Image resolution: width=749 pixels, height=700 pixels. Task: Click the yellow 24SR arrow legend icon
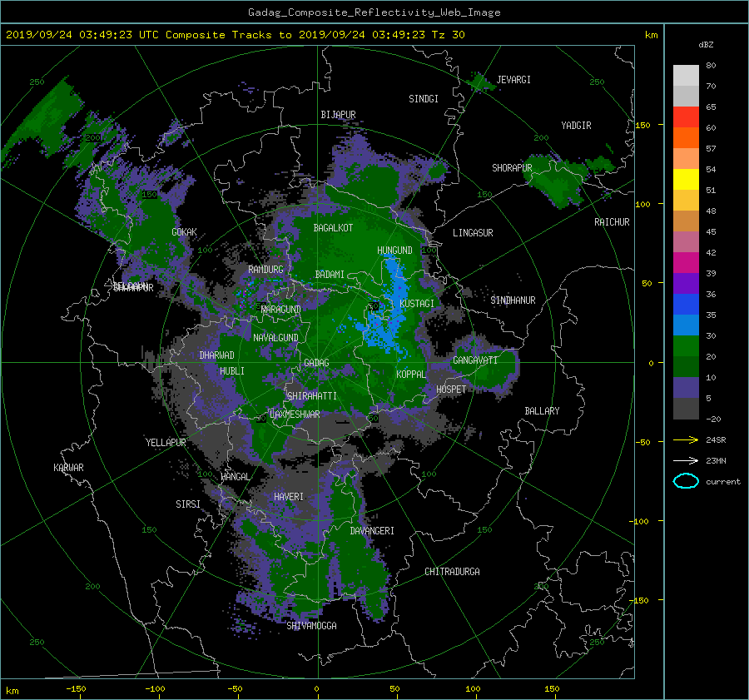pos(686,439)
